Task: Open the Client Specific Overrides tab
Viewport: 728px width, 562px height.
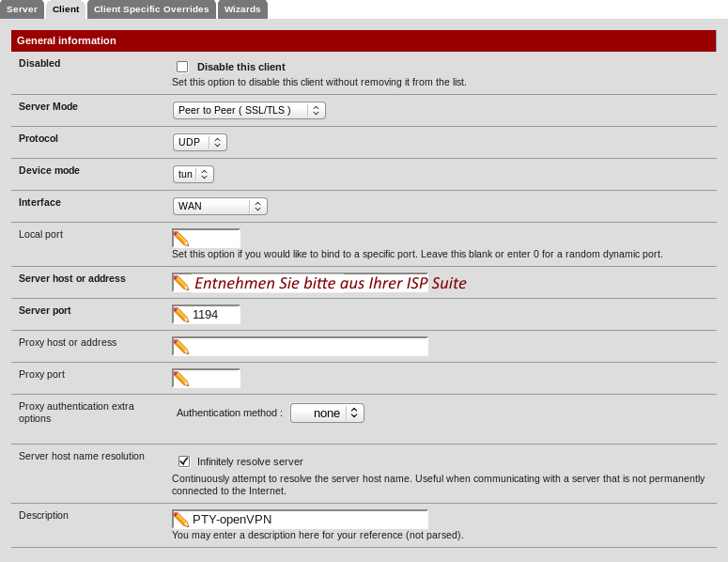Action: coord(151,9)
